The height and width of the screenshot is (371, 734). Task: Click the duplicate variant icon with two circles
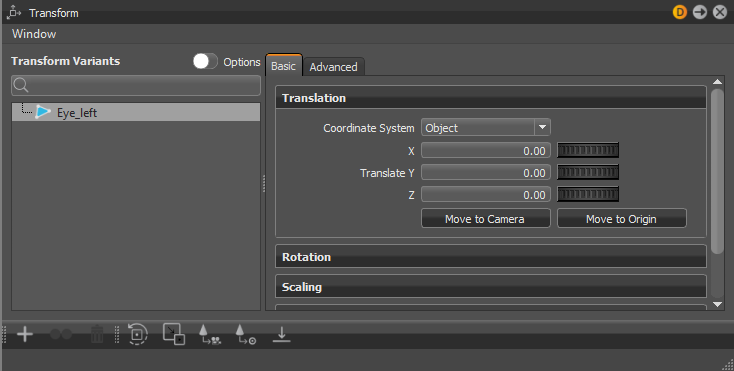(61, 334)
